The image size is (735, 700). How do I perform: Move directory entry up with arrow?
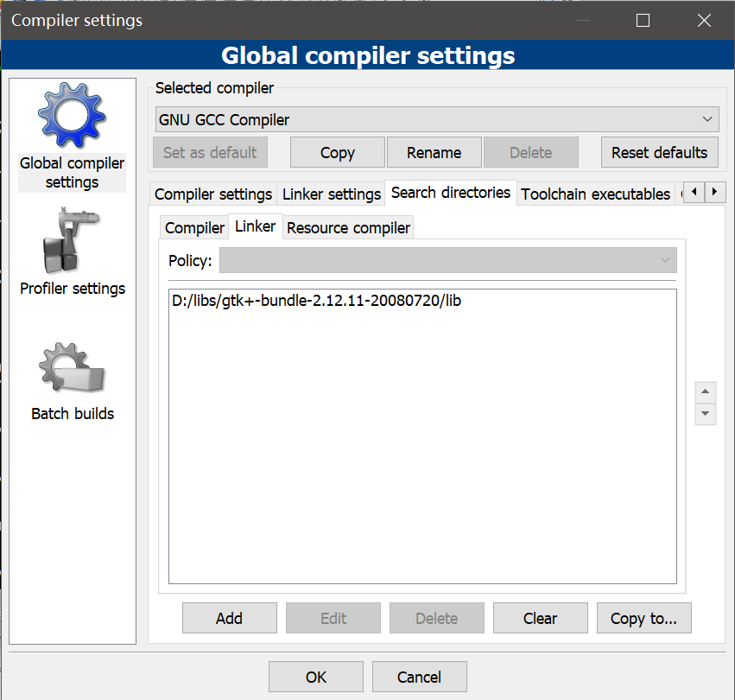click(706, 392)
